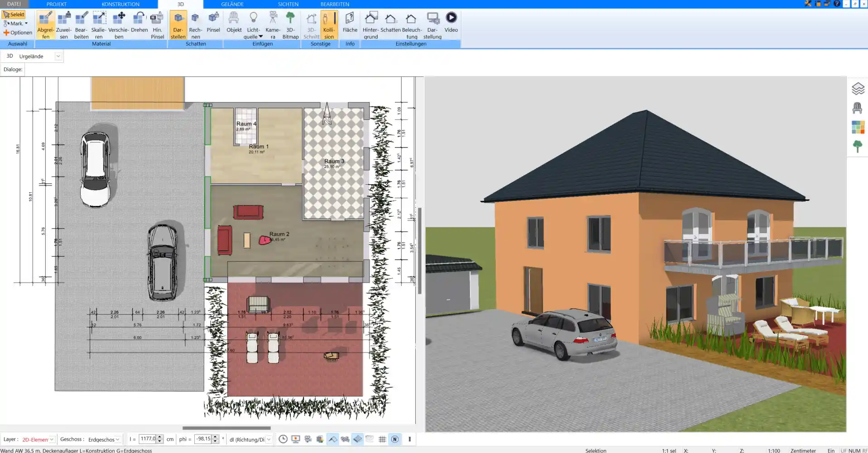Toggle the Darstellen shadow display
Image resolution: width=868 pixels, height=453 pixels.
(x=178, y=25)
